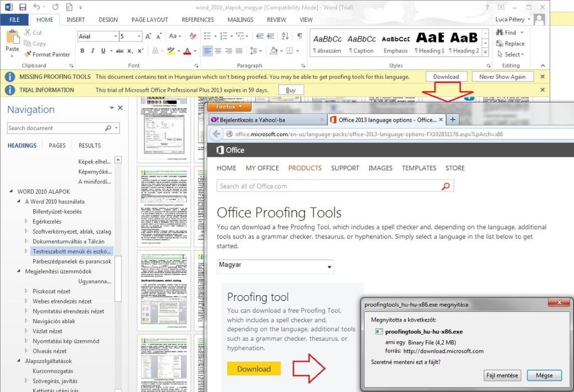Select the Vázlat nézet heading
Viewport: 574px width, 392px height.
click(48, 332)
